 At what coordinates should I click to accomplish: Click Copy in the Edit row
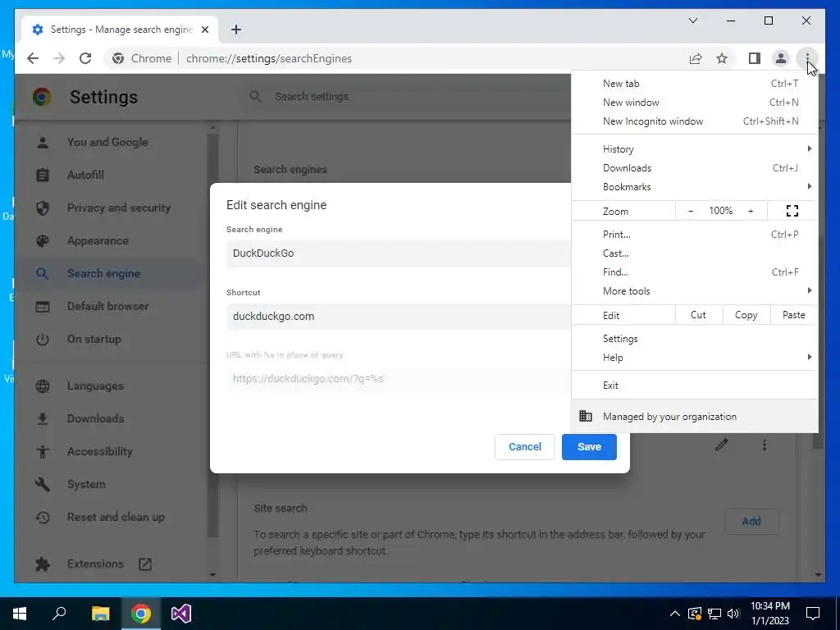pos(746,315)
